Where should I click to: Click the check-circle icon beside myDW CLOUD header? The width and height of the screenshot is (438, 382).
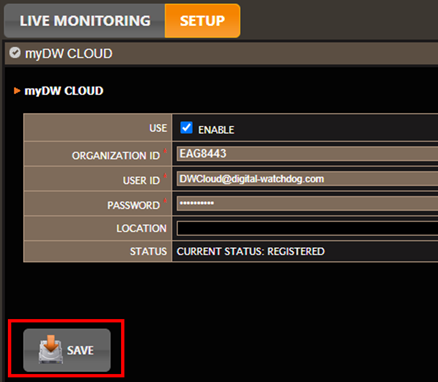tap(15, 53)
